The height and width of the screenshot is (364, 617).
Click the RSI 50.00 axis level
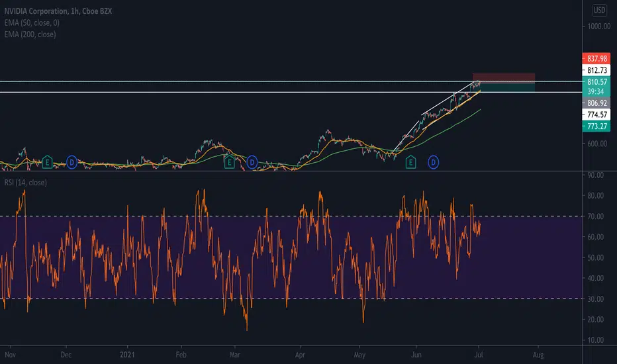(x=595, y=257)
